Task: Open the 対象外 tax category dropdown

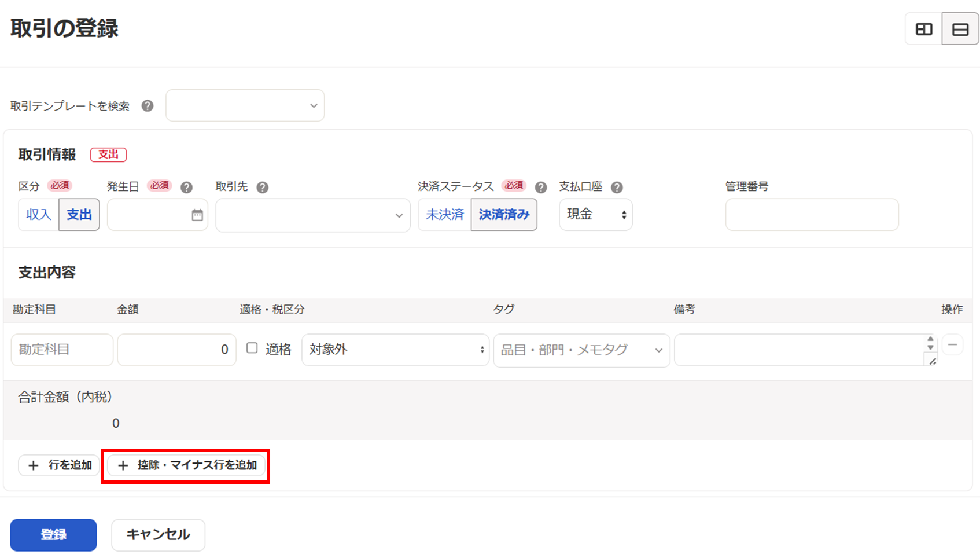Action: [x=395, y=350]
